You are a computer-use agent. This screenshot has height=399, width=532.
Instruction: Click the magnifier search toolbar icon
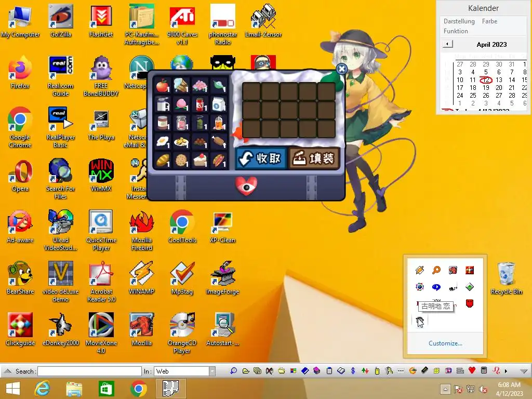pyautogui.click(x=233, y=370)
